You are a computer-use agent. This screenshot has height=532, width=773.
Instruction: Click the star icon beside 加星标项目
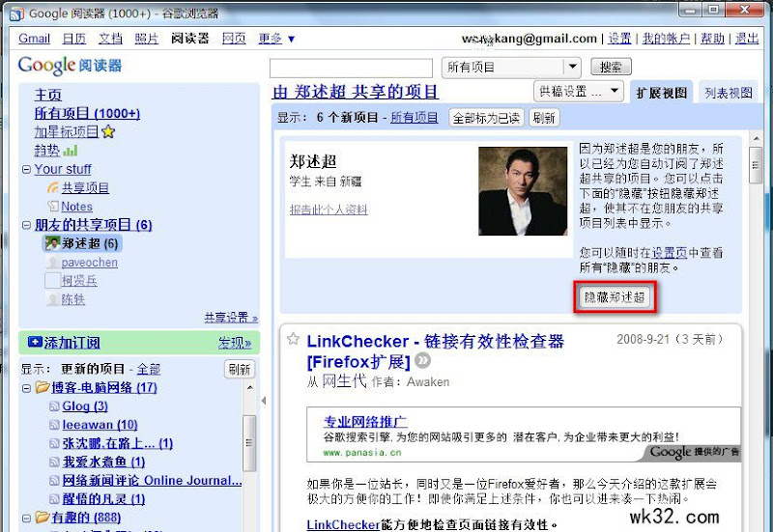pos(108,132)
